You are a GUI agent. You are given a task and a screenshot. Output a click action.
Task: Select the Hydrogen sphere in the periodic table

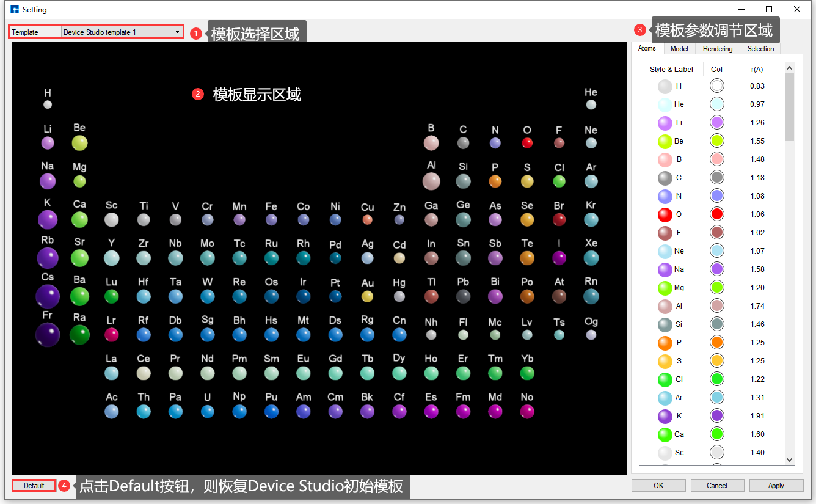pos(48,104)
